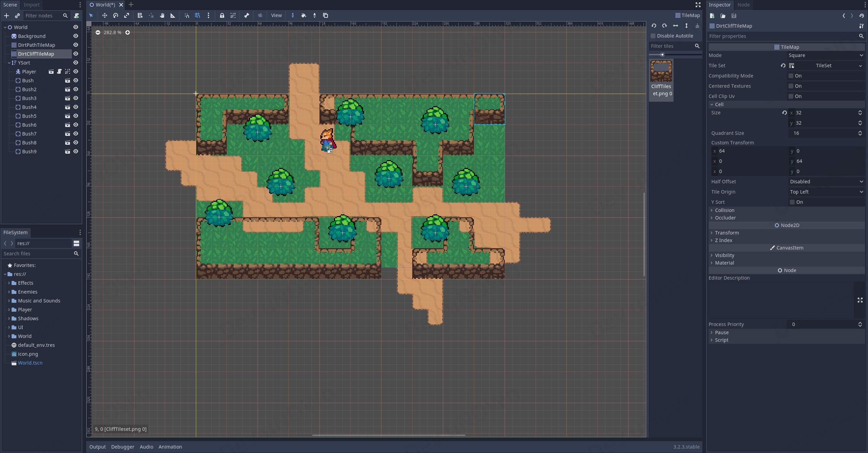Activate the Pan hand tool

click(162, 15)
